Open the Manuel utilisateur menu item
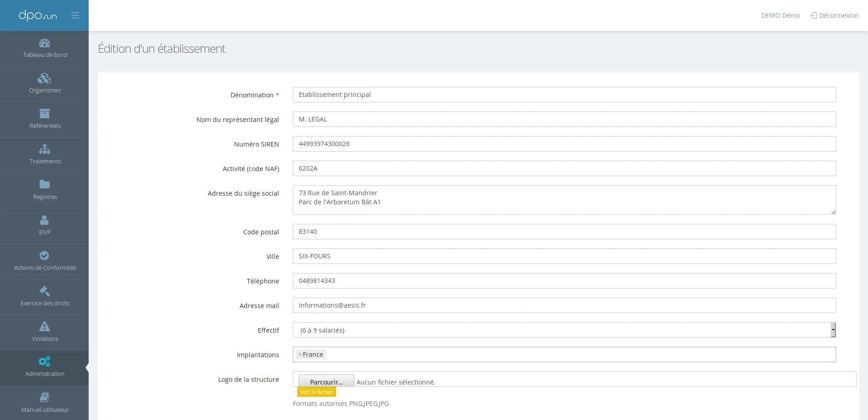The image size is (868, 420). pyautogui.click(x=45, y=403)
